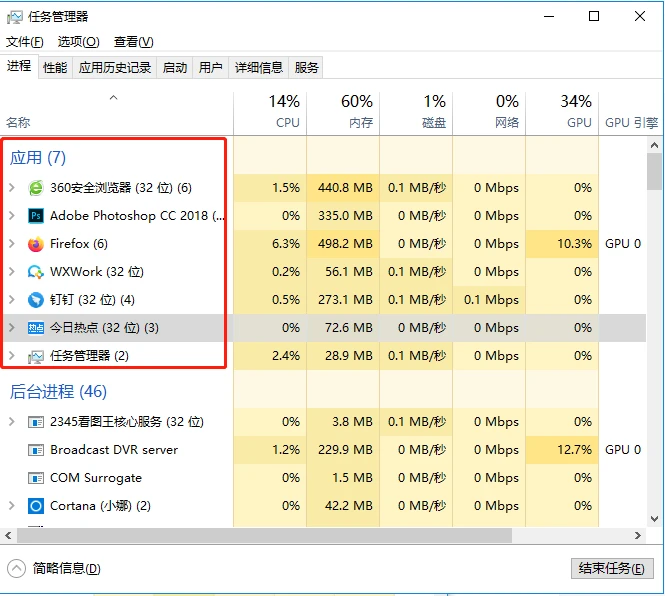The height and width of the screenshot is (596, 665).
Task: Open the 文件(F) menu
Action: tap(25, 41)
